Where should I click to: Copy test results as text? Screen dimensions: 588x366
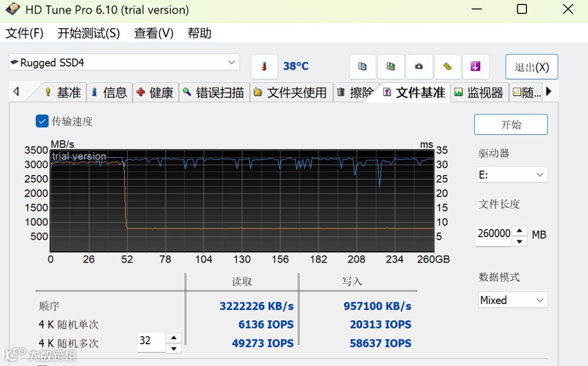point(363,66)
